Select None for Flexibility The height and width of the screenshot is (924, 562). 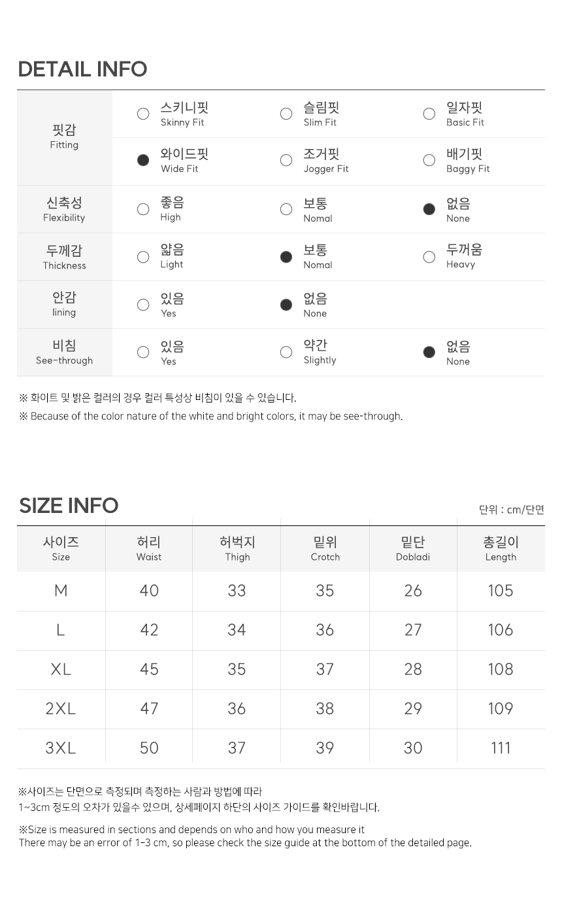[x=429, y=209]
